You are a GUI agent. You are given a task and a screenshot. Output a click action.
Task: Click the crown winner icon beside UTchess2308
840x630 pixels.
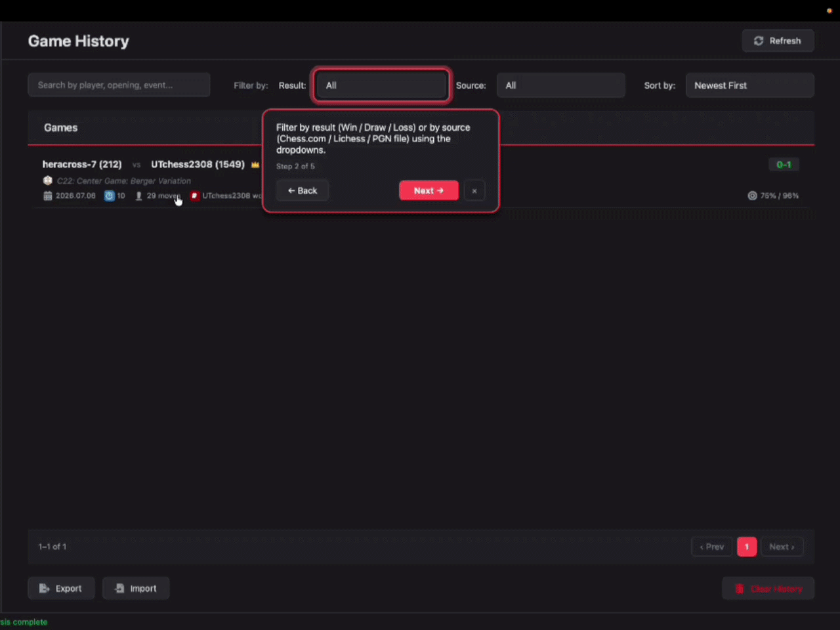click(x=255, y=165)
